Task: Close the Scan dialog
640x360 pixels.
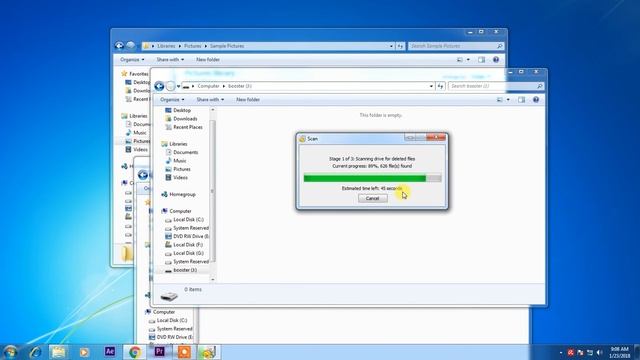Action: [436, 138]
